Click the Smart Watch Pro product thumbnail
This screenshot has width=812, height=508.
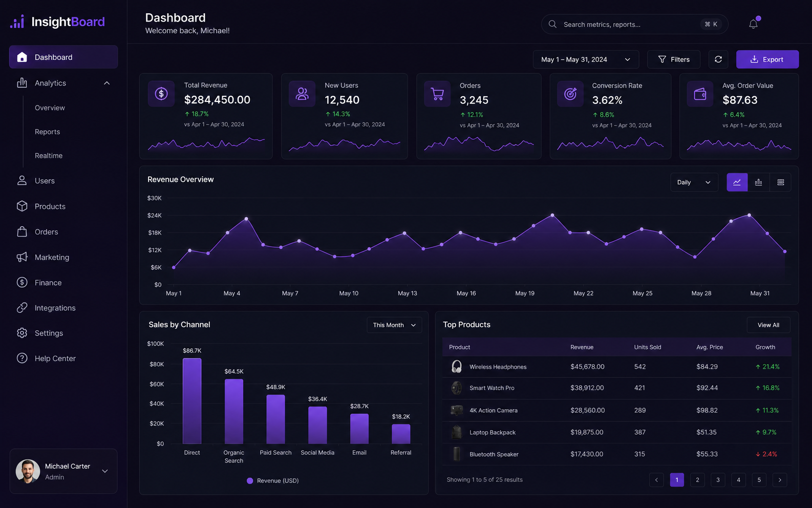click(457, 388)
